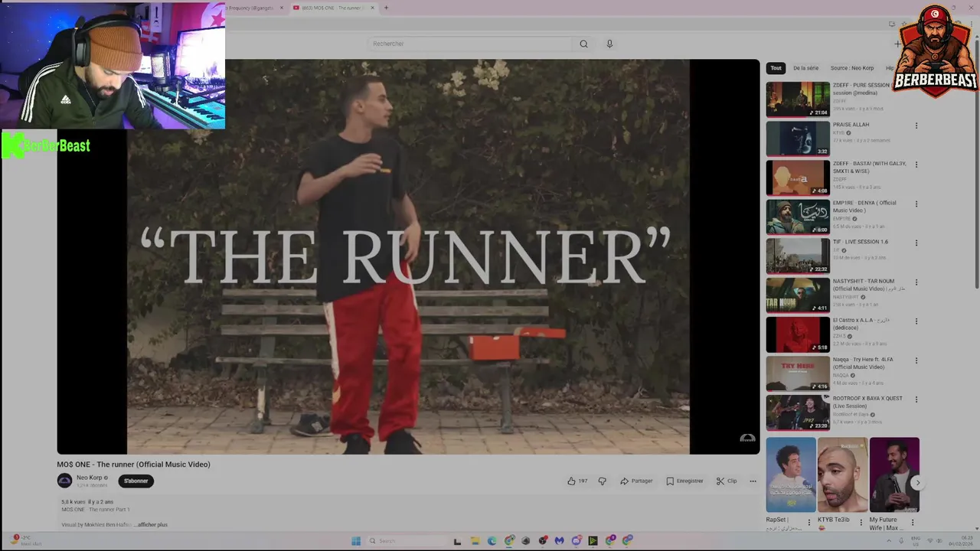This screenshot has width=980, height=551.
Task: Open options for My Future Wife short
Action: click(x=912, y=522)
